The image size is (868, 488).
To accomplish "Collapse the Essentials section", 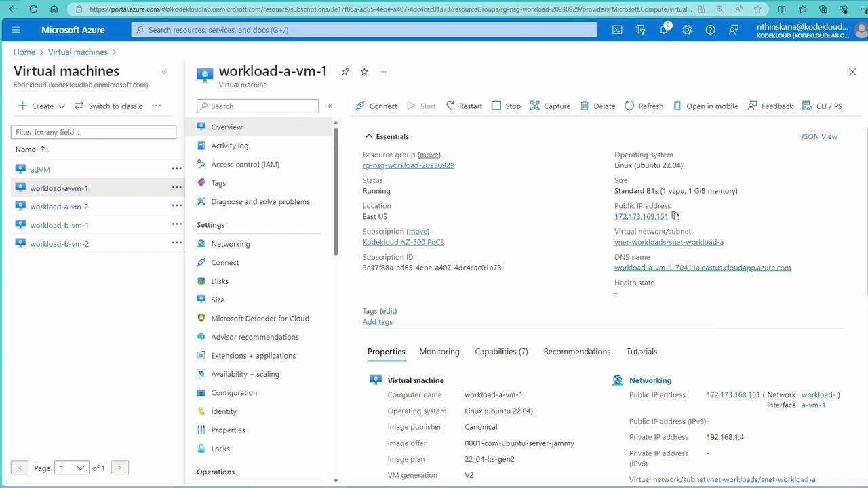I will point(369,136).
